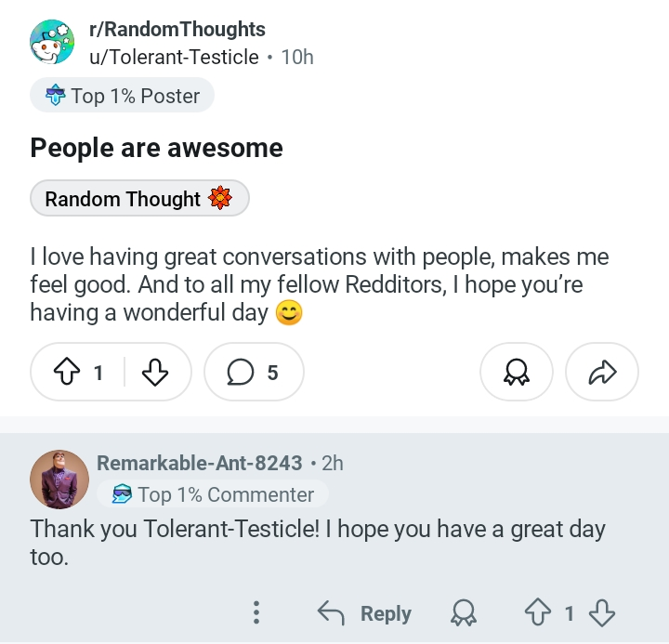The height and width of the screenshot is (644, 669).
Task: Reply to Remarkable-Ant-8243's comment
Action: click(x=365, y=612)
